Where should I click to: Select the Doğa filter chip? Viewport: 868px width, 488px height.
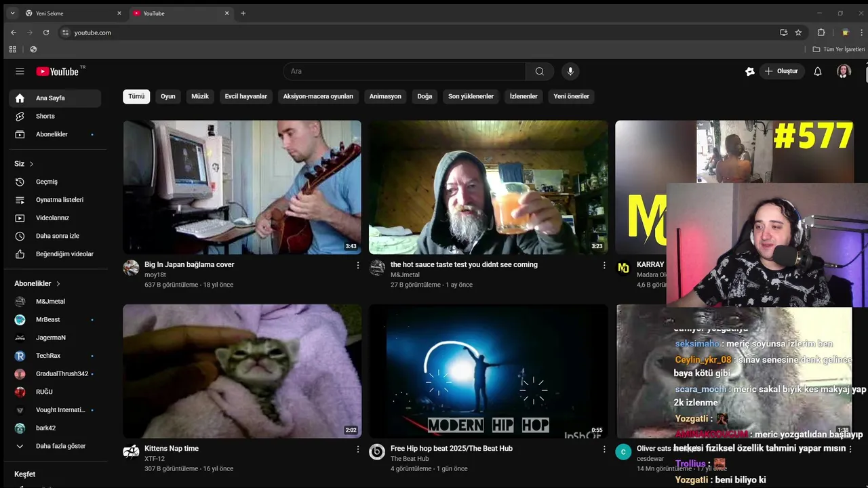pos(425,96)
